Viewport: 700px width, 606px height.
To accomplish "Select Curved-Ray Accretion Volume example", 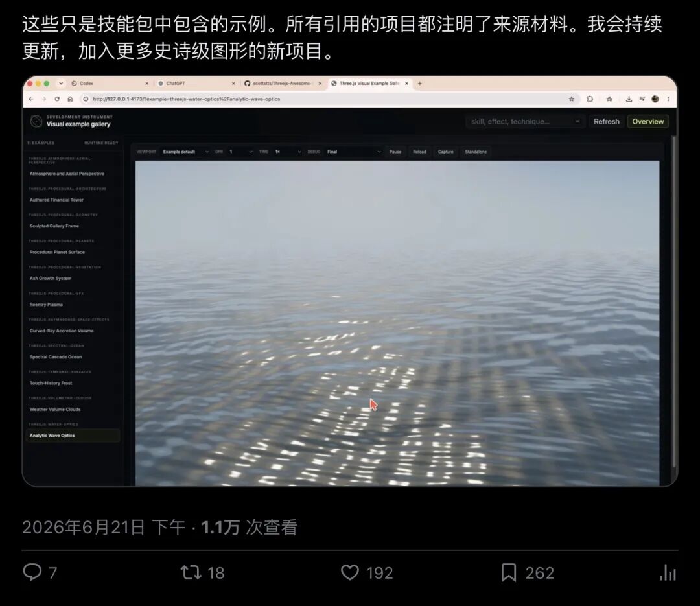I will (73, 331).
